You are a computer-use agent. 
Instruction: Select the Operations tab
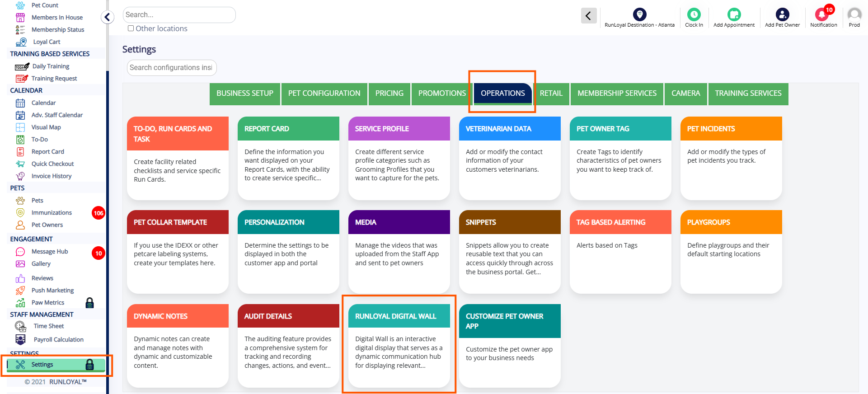coord(503,94)
